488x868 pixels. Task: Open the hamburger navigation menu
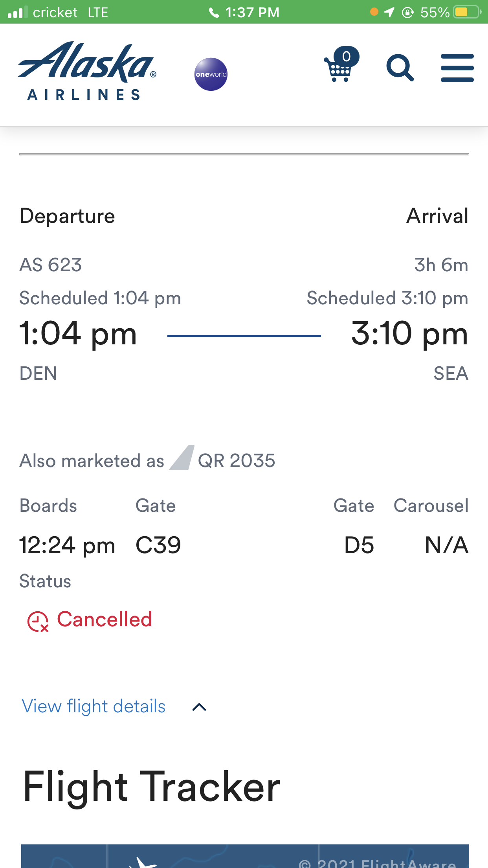(x=457, y=68)
